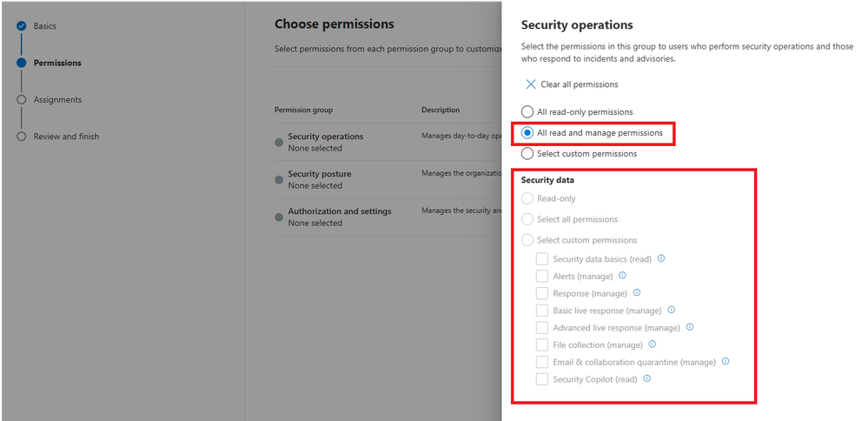Click the X icon beside Clear all permissions
Image resolution: width=868 pixels, height=421 pixels.
point(531,84)
